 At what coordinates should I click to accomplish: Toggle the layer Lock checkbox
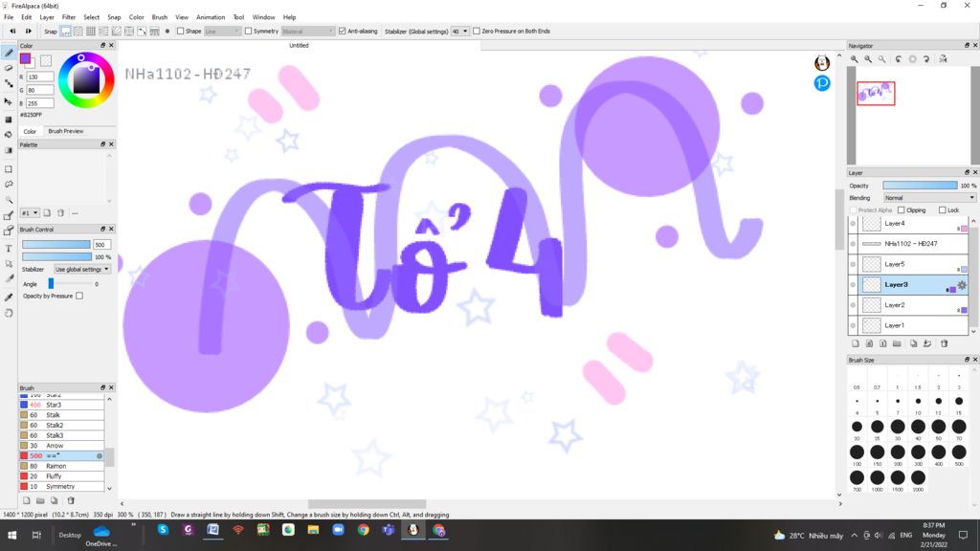coord(943,209)
